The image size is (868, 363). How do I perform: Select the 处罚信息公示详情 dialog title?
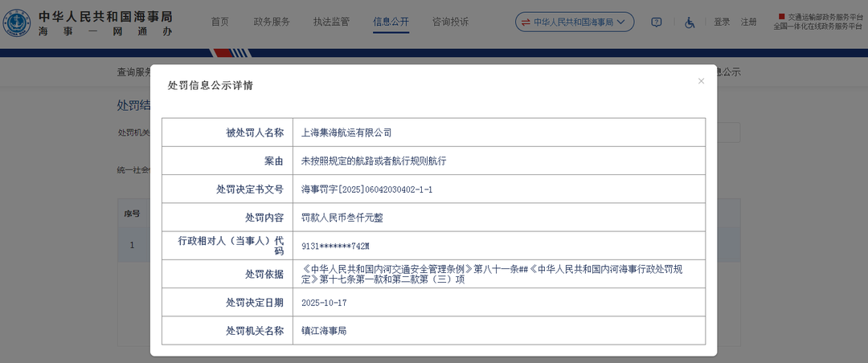pyautogui.click(x=211, y=86)
